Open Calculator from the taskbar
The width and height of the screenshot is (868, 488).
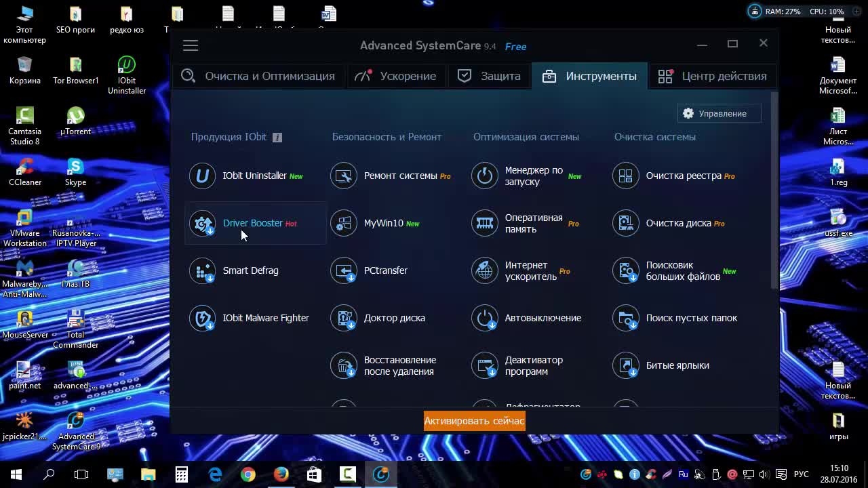coord(182,474)
